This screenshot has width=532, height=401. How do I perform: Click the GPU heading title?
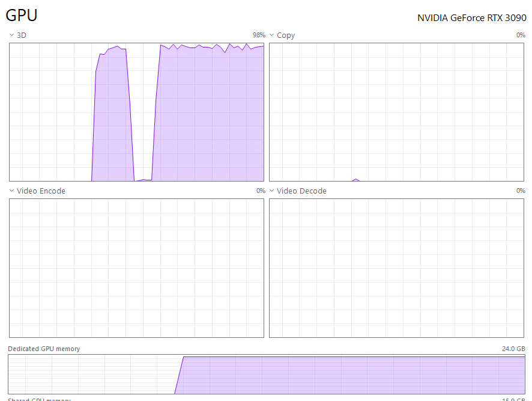[22, 16]
